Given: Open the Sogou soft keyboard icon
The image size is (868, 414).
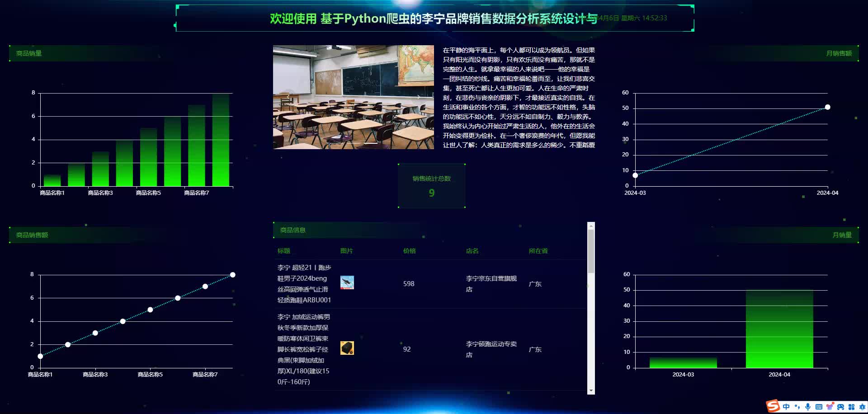Looking at the screenshot, I should pyautogui.click(x=819, y=407).
